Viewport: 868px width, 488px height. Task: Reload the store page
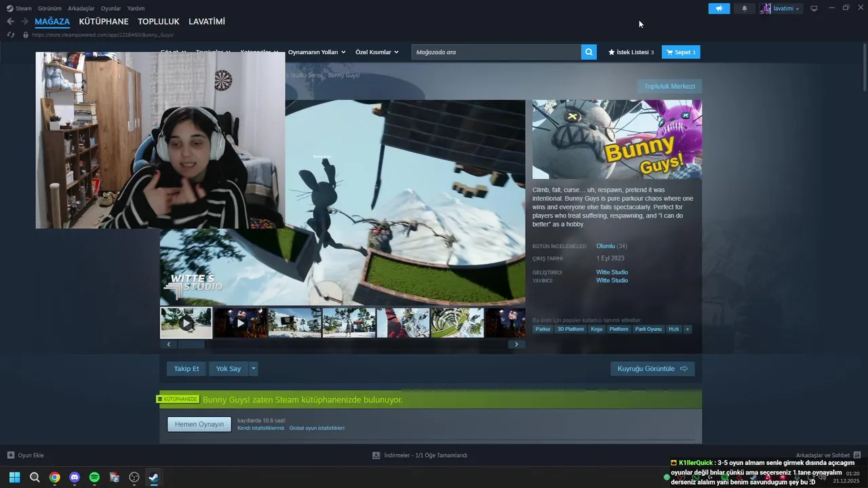[10, 35]
